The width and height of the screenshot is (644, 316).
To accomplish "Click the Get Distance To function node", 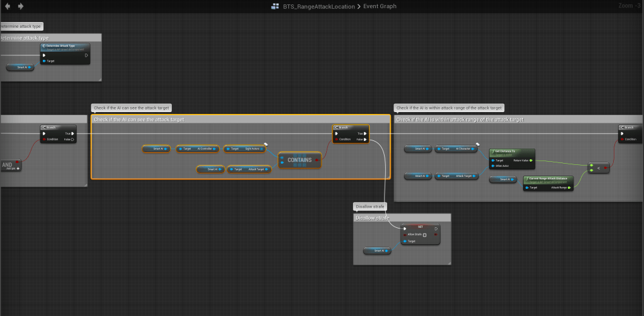I will point(511,152).
